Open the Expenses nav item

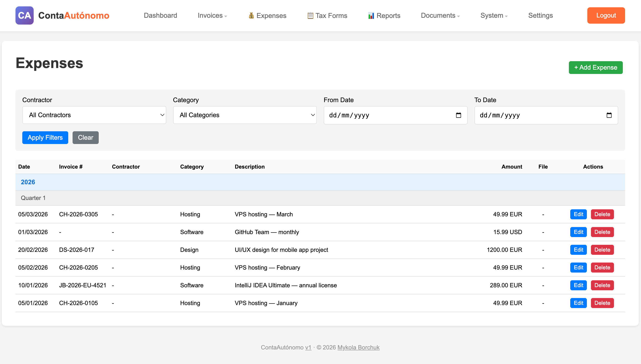[x=267, y=15]
